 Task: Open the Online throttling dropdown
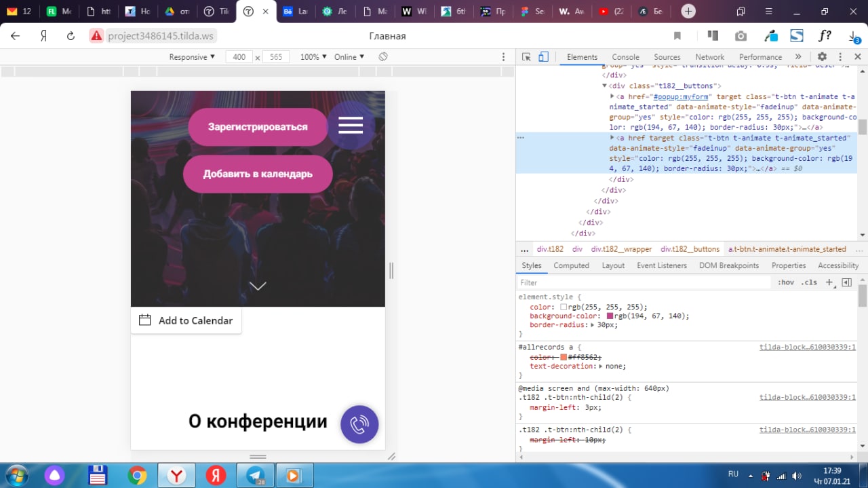tap(349, 57)
